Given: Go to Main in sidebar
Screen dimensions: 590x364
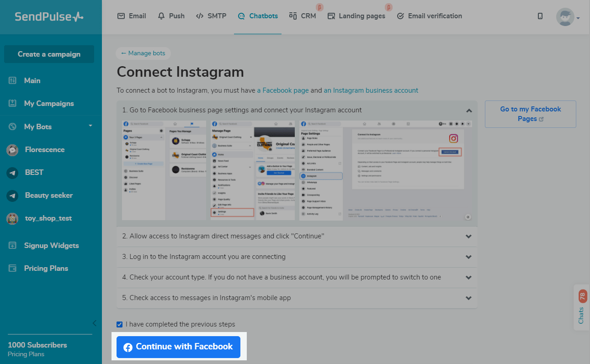Looking at the screenshot, I should click(32, 80).
